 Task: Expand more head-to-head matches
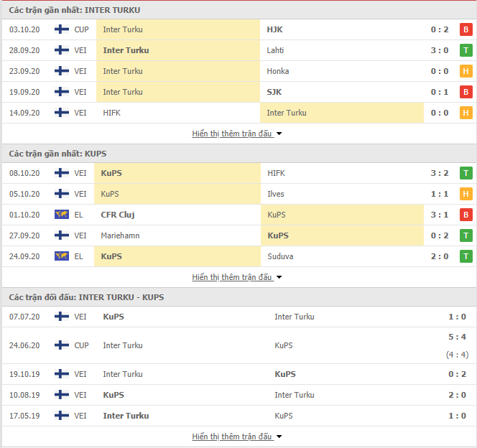click(x=236, y=437)
